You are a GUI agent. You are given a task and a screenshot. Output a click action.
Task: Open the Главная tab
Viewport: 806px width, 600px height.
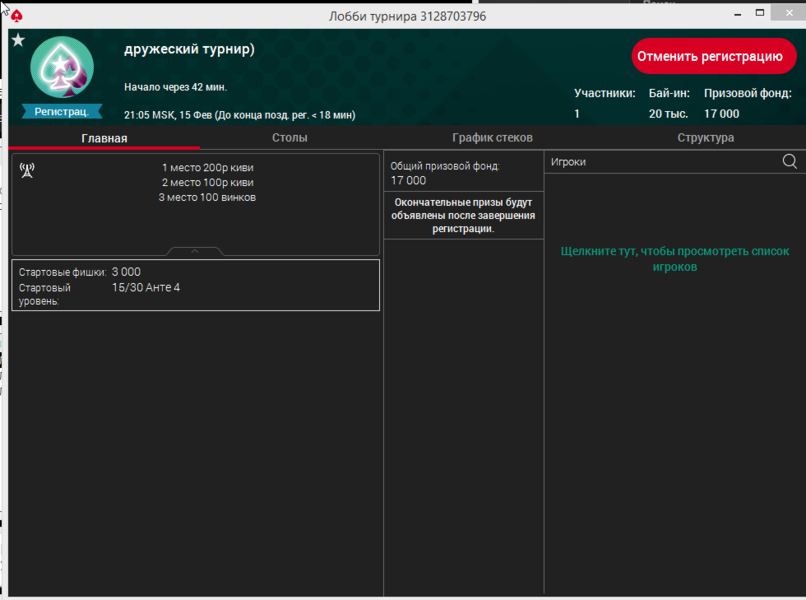coord(104,138)
